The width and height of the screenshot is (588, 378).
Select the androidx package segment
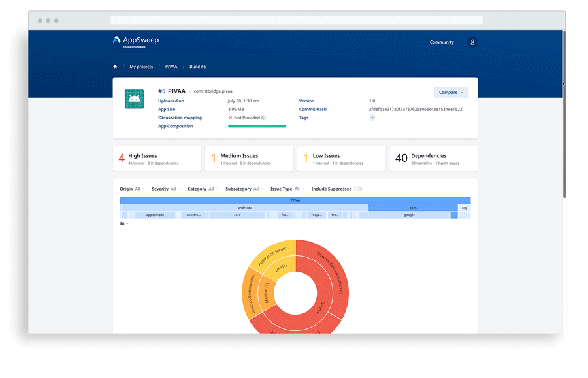(x=244, y=208)
